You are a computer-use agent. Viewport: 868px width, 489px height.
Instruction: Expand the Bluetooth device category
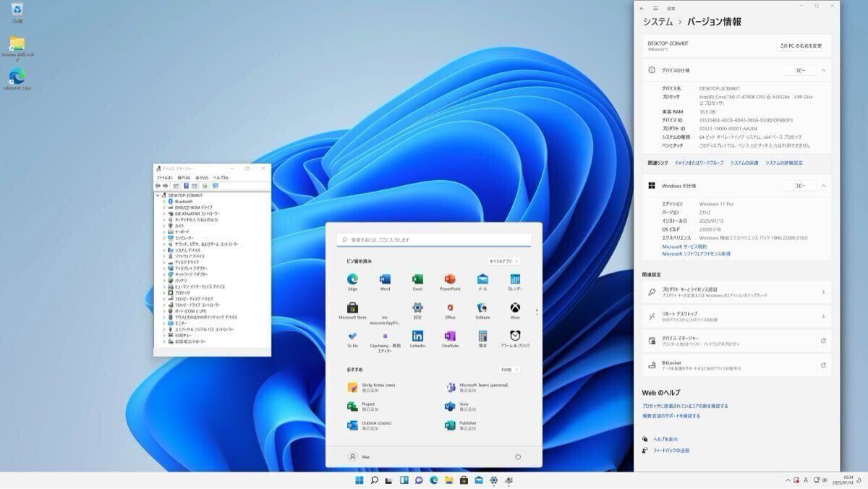(x=163, y=202)
